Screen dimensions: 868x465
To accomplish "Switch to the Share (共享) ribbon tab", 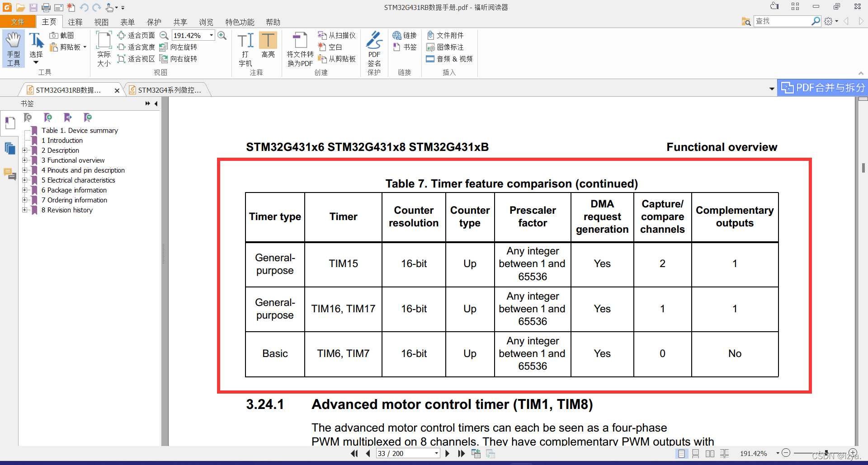I will (x=180, y=22).
